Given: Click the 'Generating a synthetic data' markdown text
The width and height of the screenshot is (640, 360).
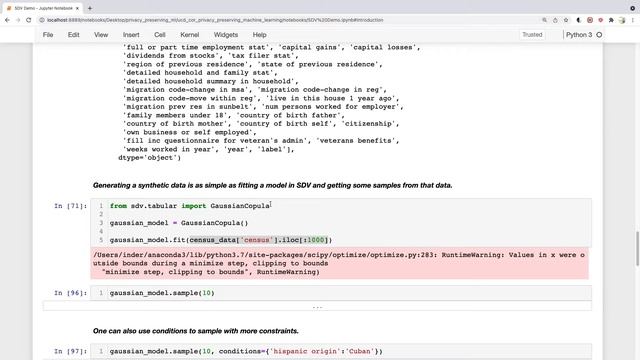Looking at the screenshot, I should [272, 185].
